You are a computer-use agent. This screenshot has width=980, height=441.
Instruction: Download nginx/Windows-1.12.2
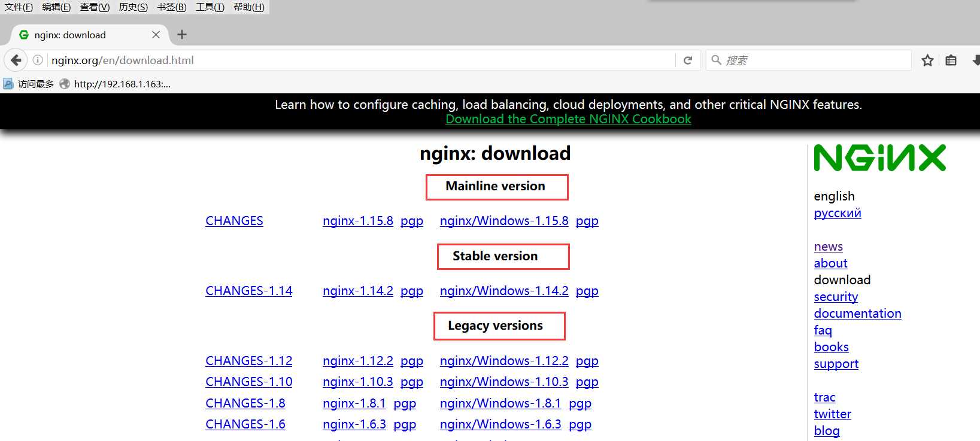(x=504, y=361)
